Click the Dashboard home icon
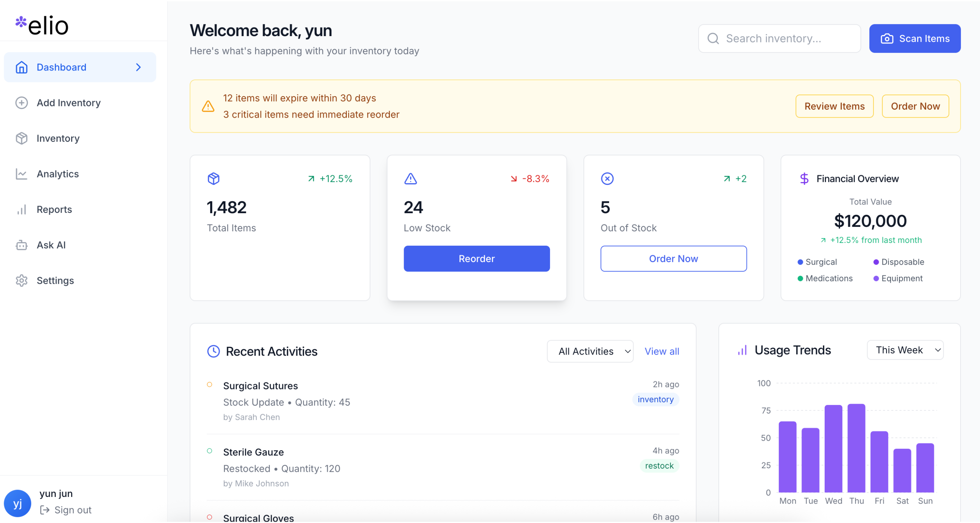 (22, 67)
